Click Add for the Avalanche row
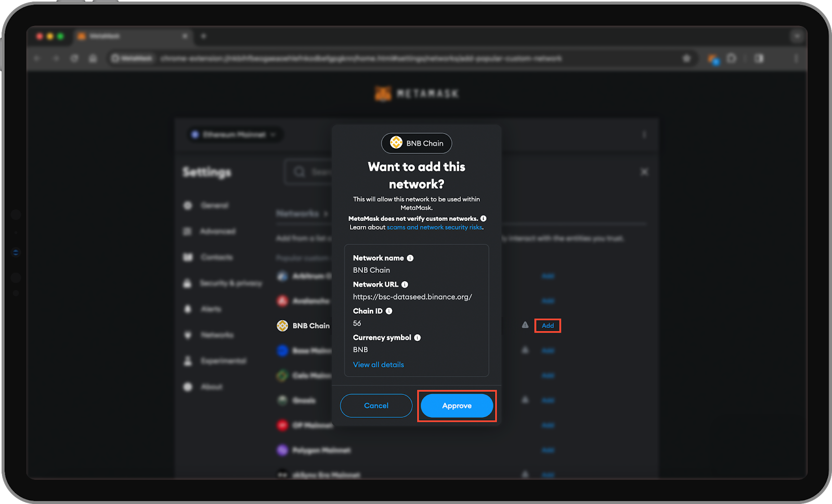832x504 pixels. [x=548, y=301]
